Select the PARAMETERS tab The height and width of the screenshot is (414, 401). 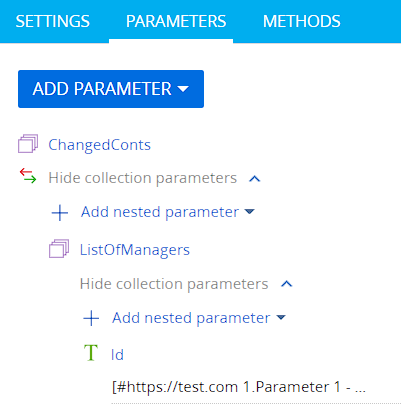click(x=176, y=21)
